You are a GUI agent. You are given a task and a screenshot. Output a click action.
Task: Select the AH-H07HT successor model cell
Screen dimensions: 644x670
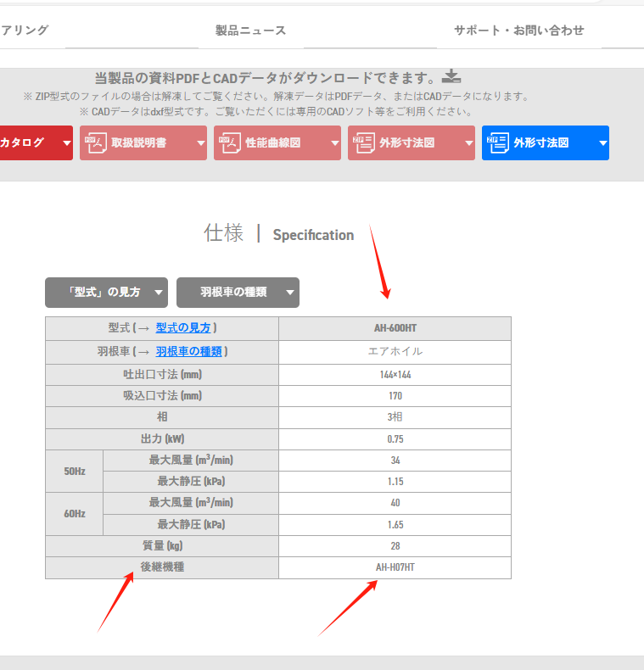point(395,567)
